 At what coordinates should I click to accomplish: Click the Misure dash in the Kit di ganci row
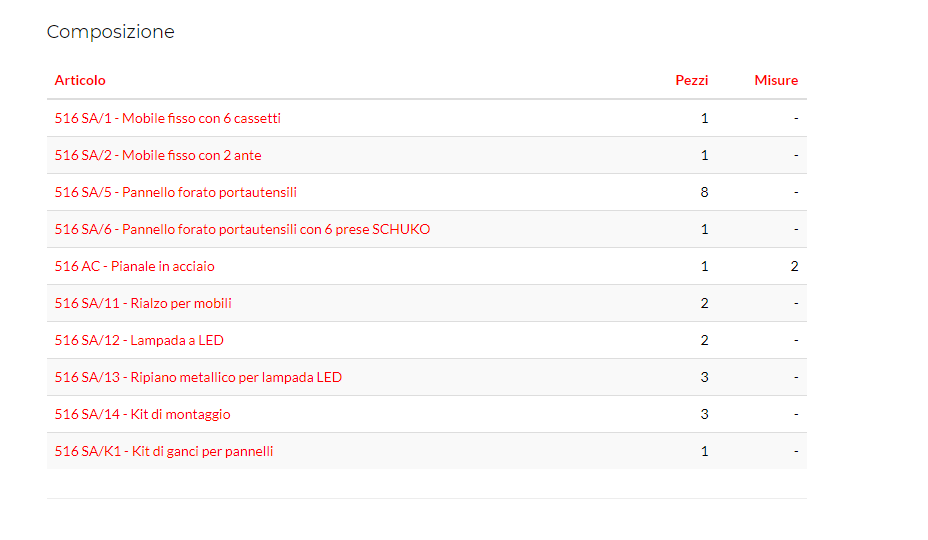pos(796,451)
